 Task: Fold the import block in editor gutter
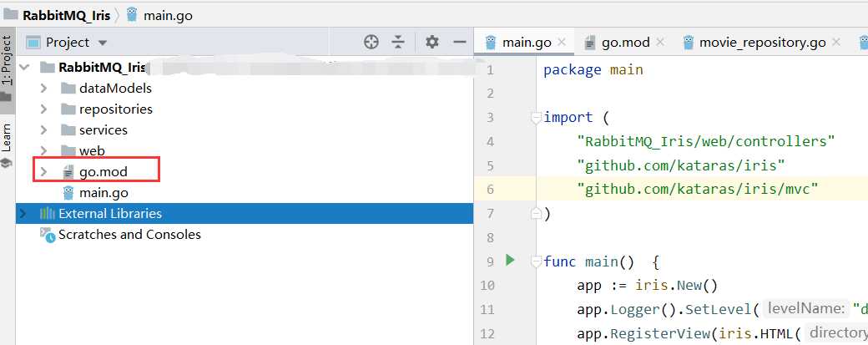click(535, 118)
